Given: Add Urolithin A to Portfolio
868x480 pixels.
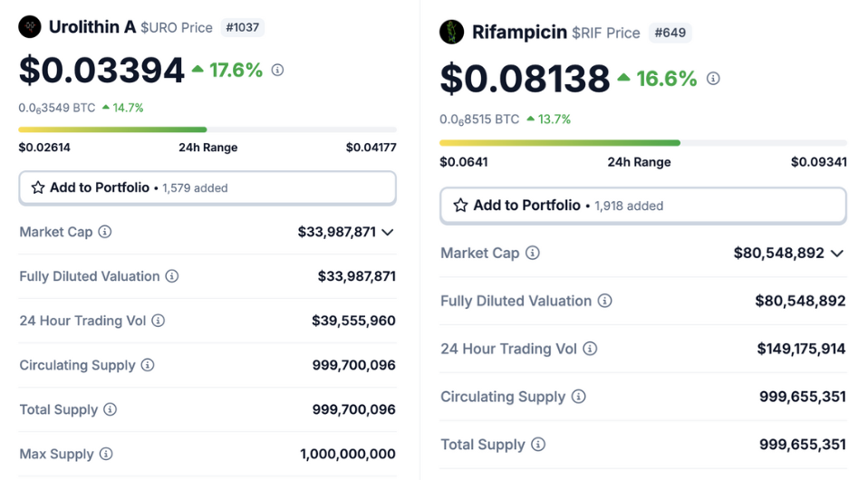Looking at the screenshot, I should (x=207, y=187).
